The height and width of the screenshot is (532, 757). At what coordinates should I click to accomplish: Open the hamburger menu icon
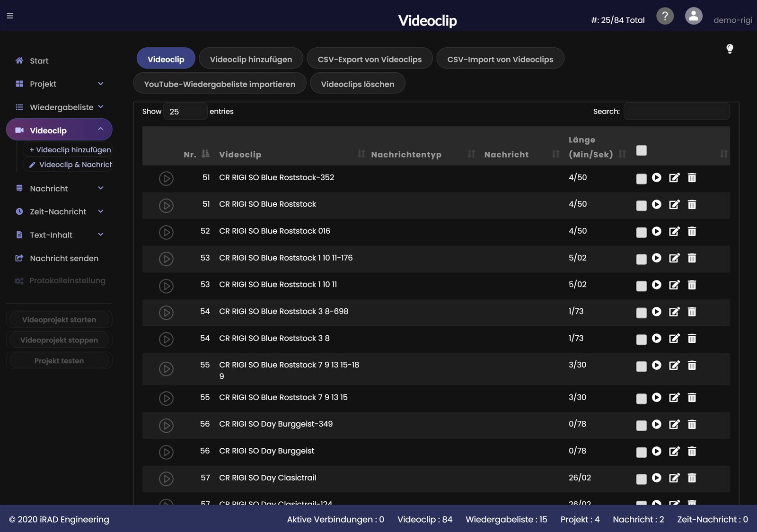(10, 16)
